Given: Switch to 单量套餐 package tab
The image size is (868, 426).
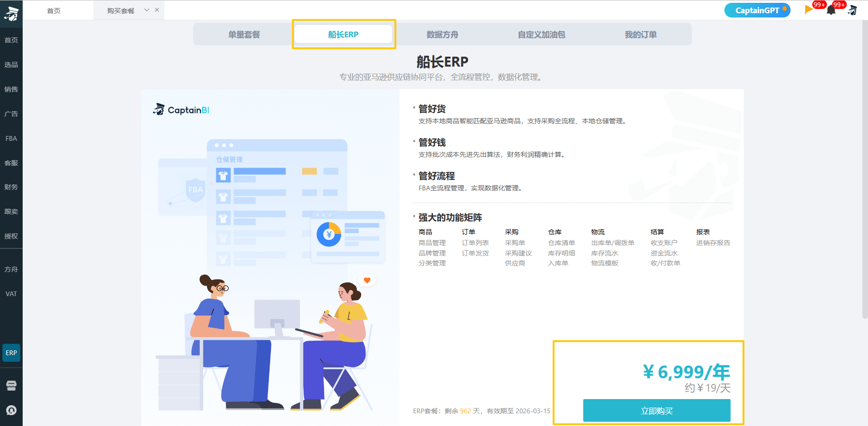Looking at the screenshot, I should pos(244,34).
